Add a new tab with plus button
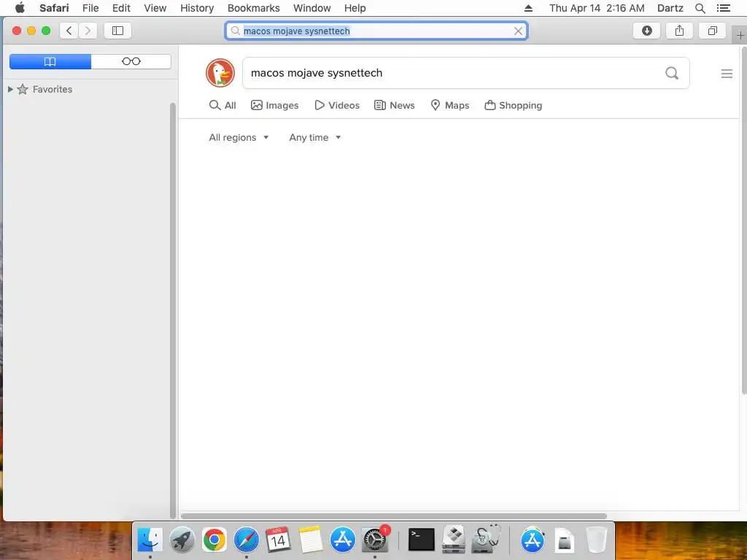 [x=740, y=35]
